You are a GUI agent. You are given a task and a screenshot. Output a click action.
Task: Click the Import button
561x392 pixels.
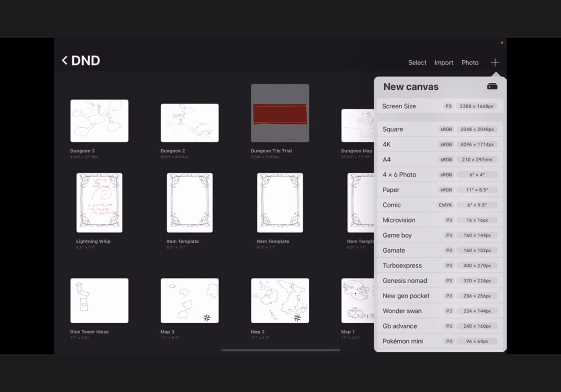(x=444, y=62)
